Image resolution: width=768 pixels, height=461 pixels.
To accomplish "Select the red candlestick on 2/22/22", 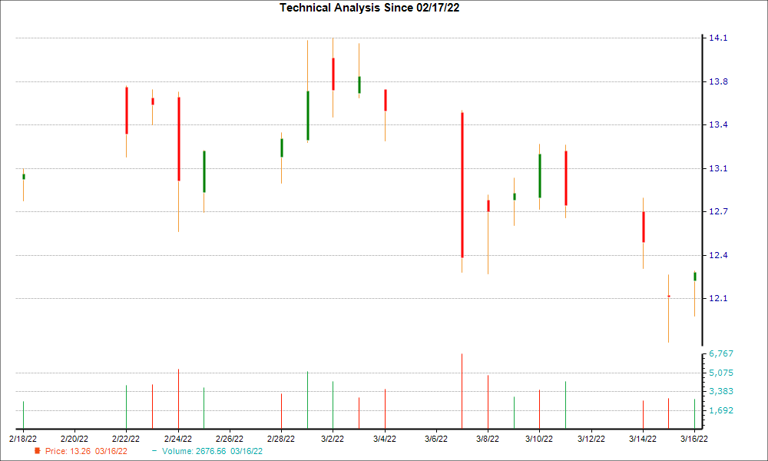I will pyautogui.click(x=126, y=111).
